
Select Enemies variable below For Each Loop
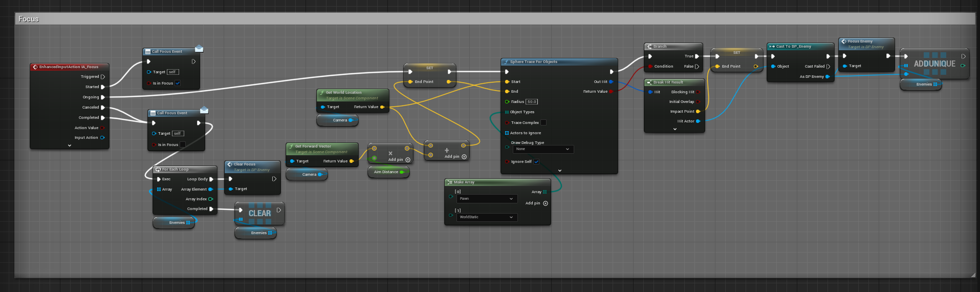174,223
